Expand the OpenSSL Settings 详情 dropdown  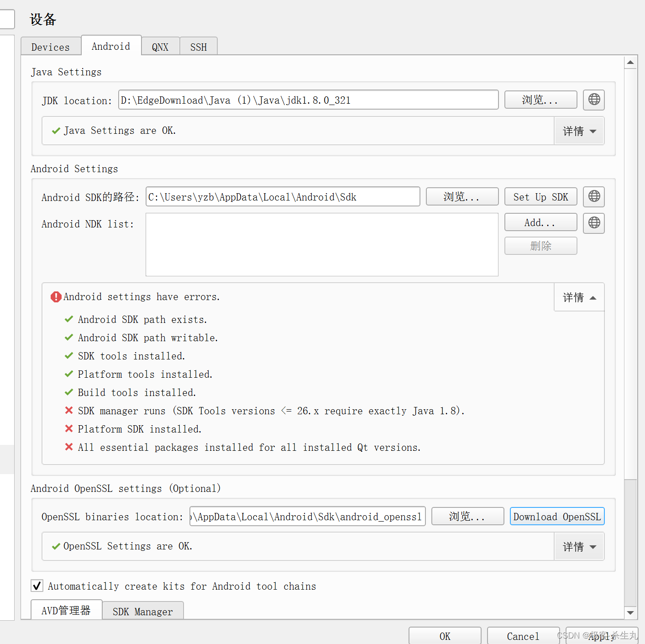tap(579, 546)
